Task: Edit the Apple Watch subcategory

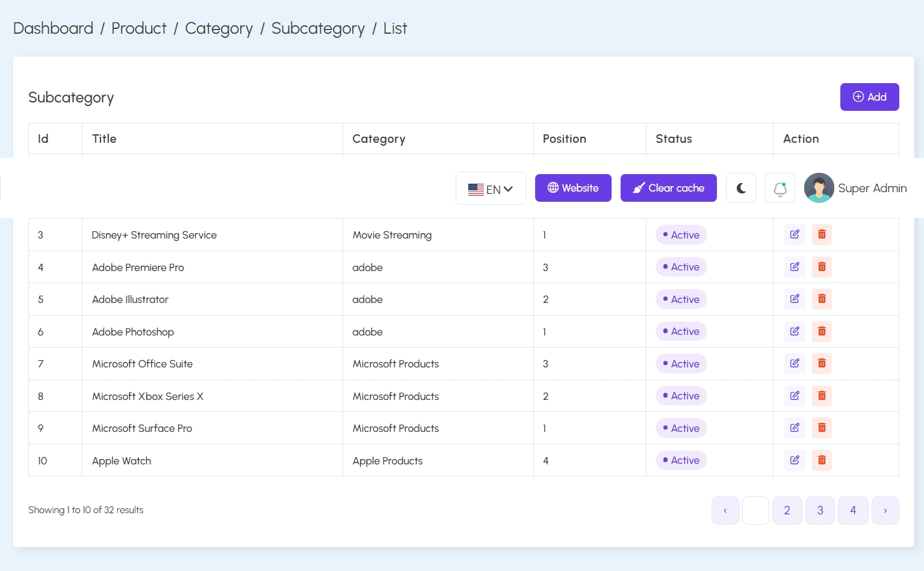Action: (x=795, y=460)
